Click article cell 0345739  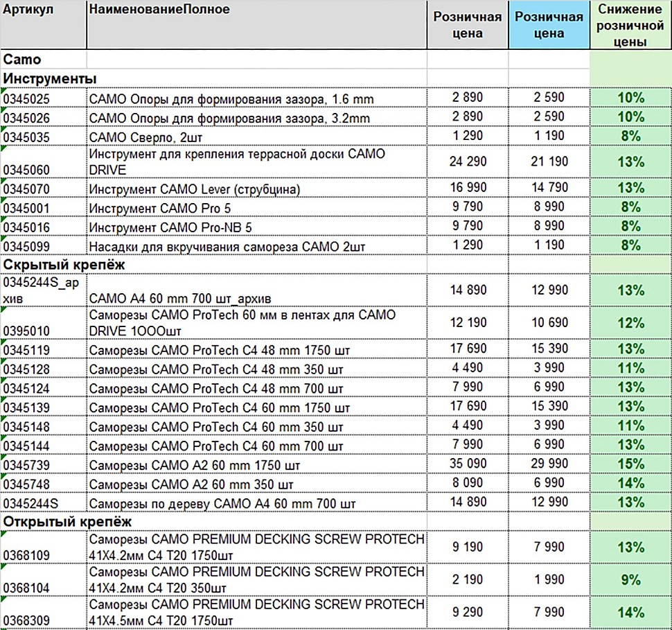pyautogui.click(x=43, y=464)
